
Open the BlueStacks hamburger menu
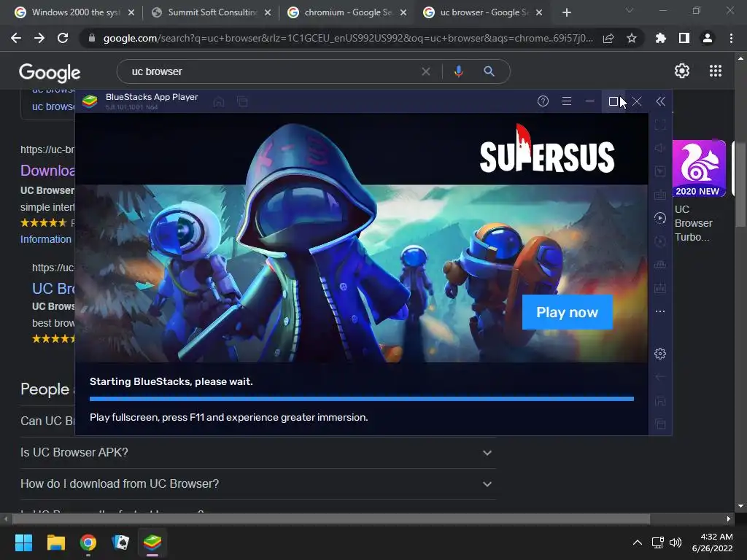tap(566, 101)
